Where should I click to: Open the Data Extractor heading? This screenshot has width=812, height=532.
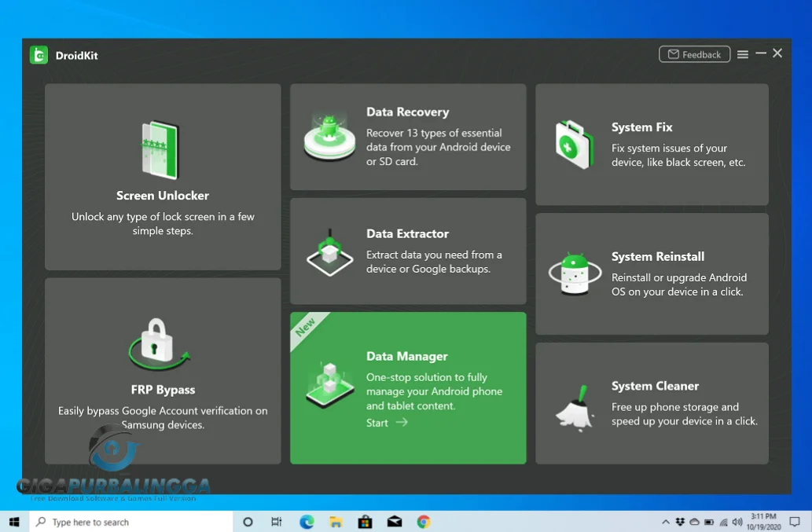(407, 234)
